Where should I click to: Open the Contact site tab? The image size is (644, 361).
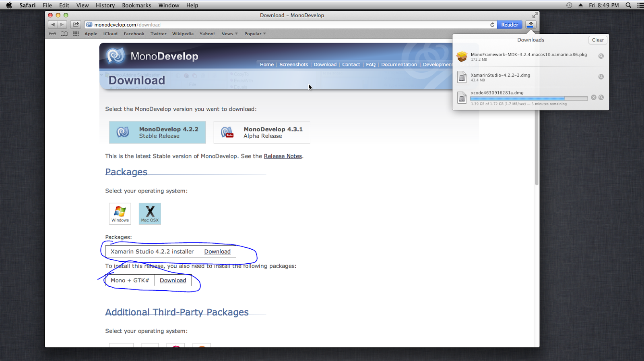pos(351,64)
